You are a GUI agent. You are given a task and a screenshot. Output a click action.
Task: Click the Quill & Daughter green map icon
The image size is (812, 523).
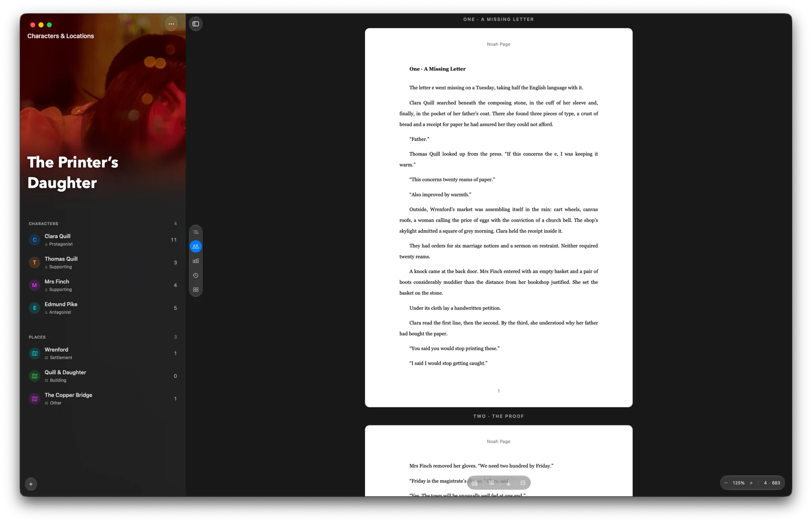(34, 376)
